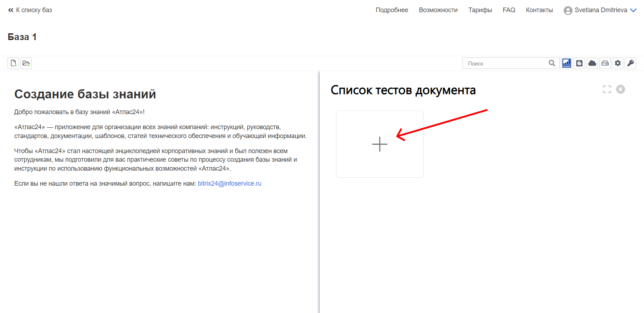Click the 'Добро пожаловать в базу знаний' line
This screenshot has height=313, width=644.
[x=79, y=112]
